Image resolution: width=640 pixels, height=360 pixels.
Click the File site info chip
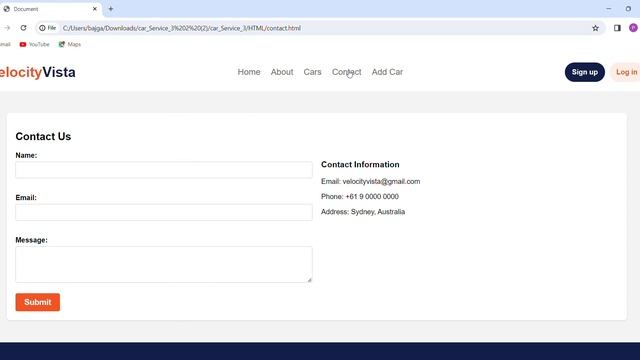[48, 28]
